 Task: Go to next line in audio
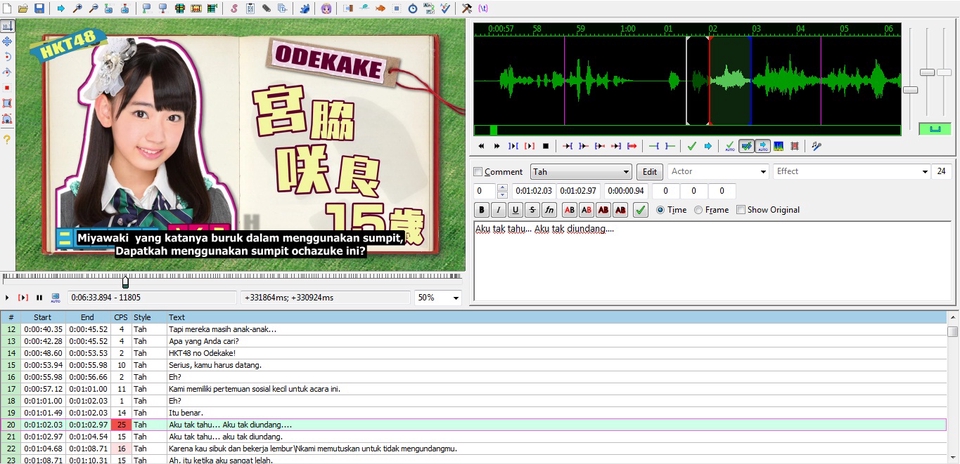pos(497,146)
